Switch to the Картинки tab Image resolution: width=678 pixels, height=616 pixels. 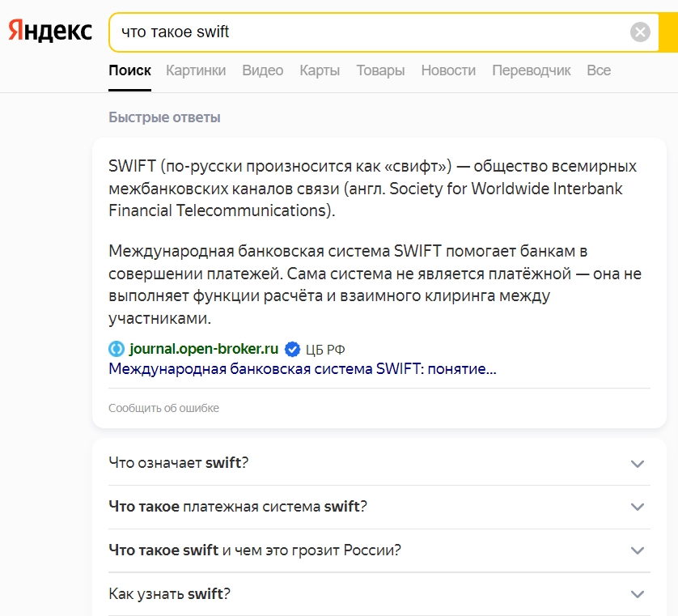[x=196, y=70]
